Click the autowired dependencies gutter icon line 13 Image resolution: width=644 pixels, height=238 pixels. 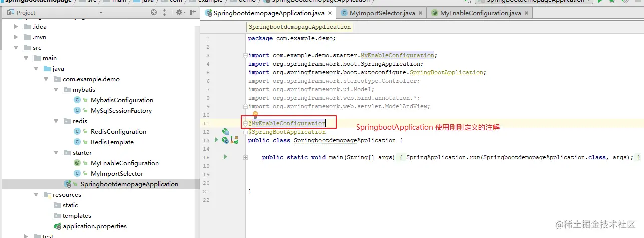click(234, 140)
